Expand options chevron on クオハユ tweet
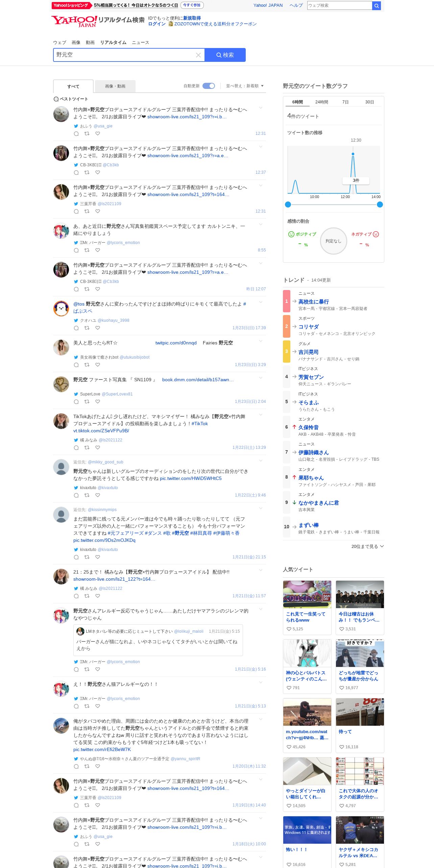 click(261, 302)
